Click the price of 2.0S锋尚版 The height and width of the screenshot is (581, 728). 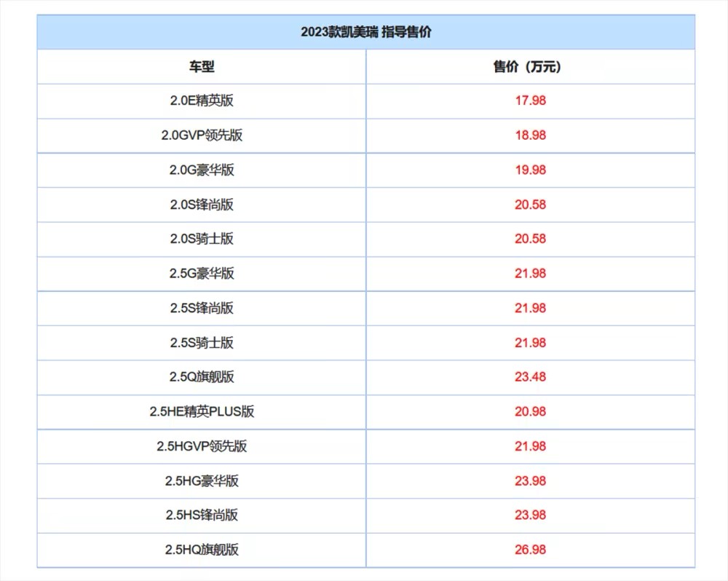tap(530, 205)
